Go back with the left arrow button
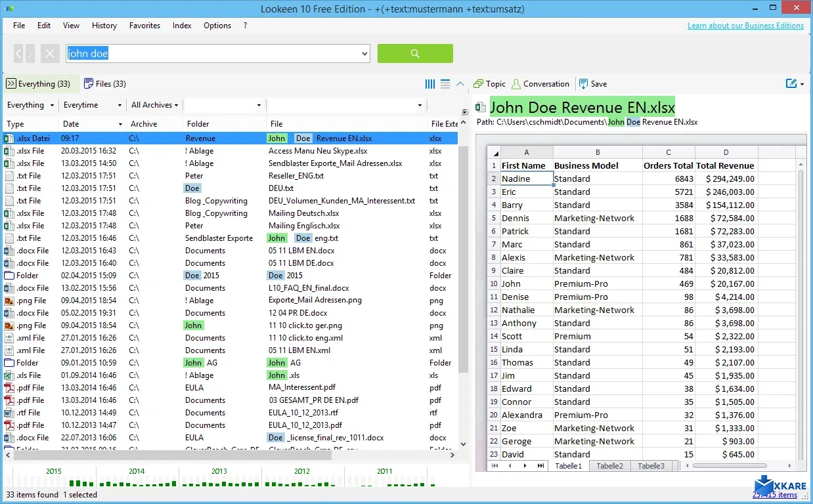Image resolution: width=813 pixels, height=504 pixels. [x=18, y=54]
